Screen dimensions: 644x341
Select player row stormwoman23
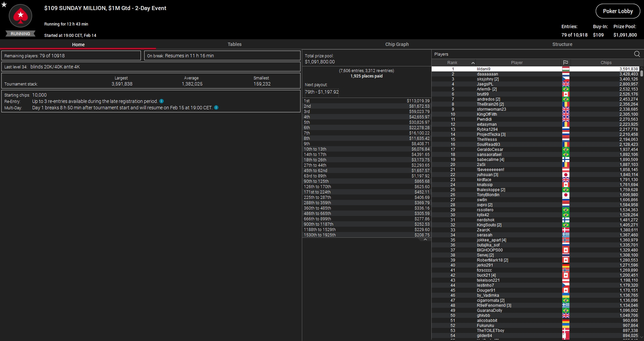tap(535, 109)
